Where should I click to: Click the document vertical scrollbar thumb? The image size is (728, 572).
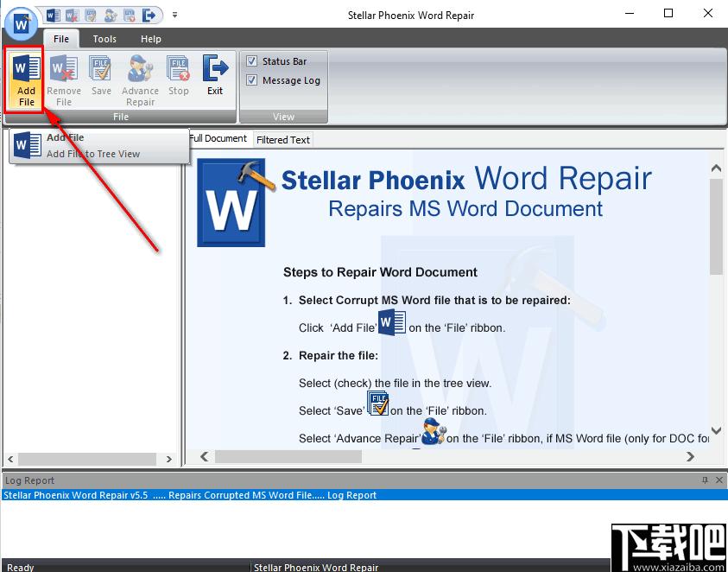(716, 226)
